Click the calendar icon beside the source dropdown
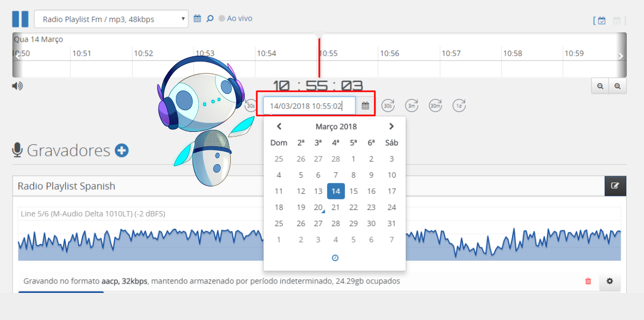This screenshot has height=320, width=644. coord(197,18)
